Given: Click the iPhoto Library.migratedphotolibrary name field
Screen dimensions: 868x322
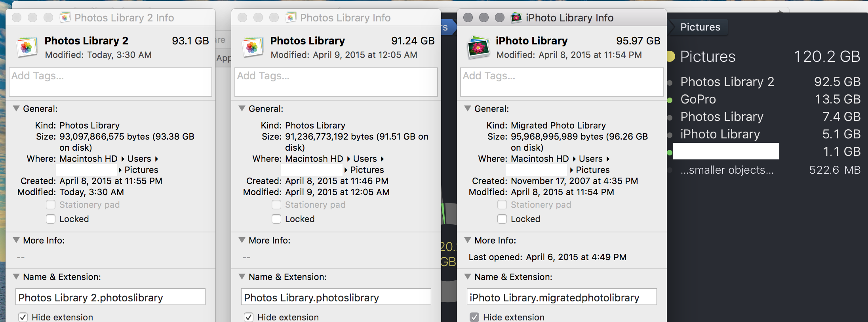Looking at the screenshot, I should pos(562,297).
